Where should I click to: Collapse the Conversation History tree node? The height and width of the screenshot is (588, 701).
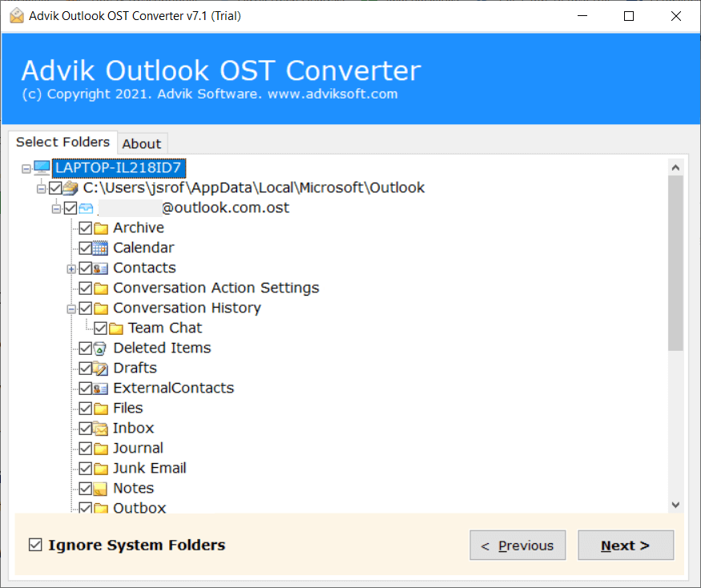[71, 308]
